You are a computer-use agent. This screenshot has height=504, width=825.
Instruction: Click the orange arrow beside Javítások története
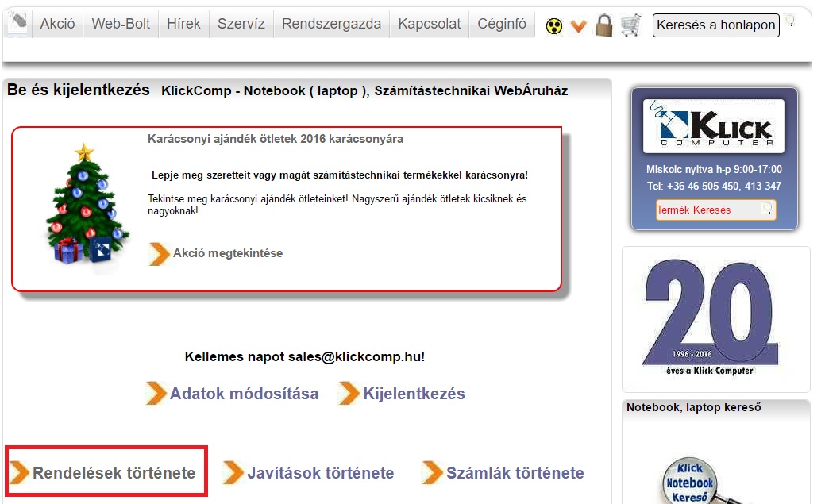point(233,472)
